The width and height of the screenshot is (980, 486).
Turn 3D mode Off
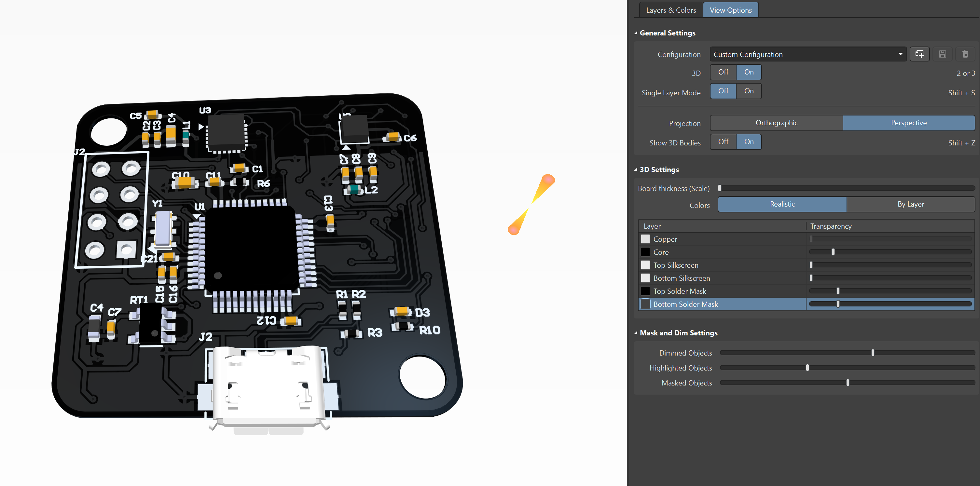tap(723, 72)
